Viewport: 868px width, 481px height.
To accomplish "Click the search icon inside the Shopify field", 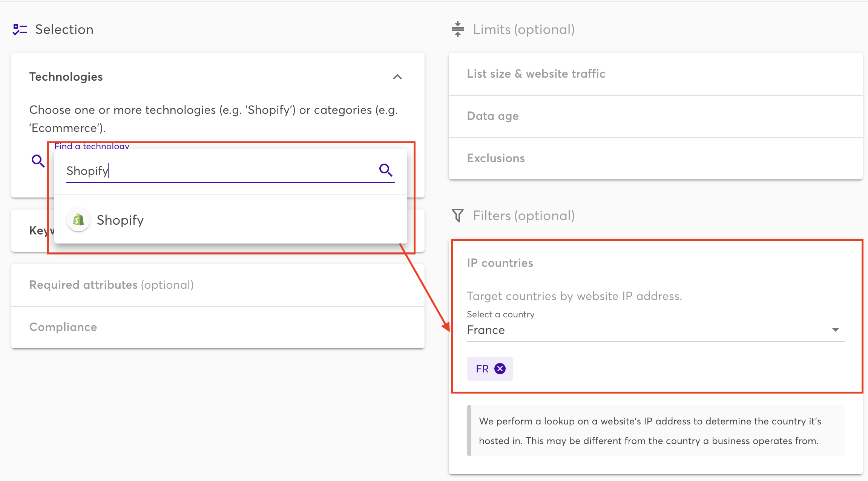I will (386, 170).
